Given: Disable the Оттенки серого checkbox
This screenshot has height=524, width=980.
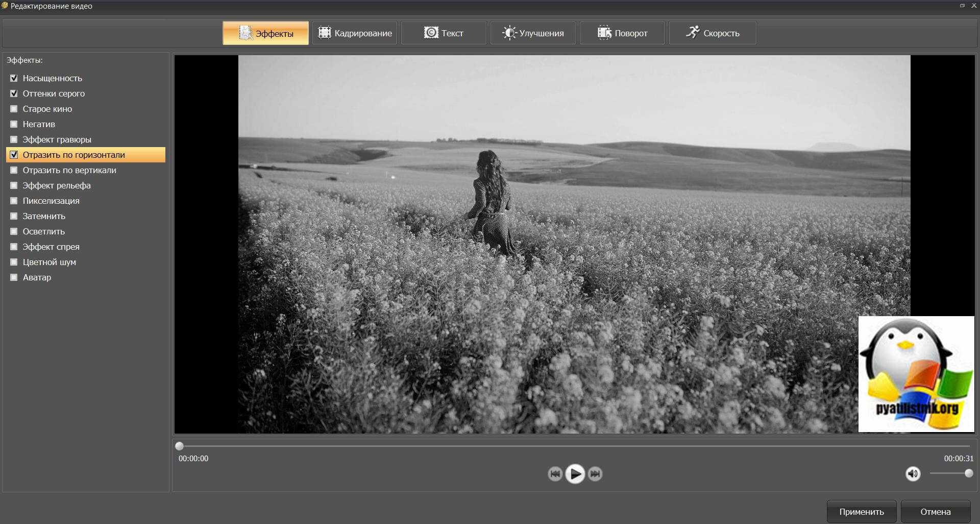Looking at the screenshot, I should (x=14, y=93).
